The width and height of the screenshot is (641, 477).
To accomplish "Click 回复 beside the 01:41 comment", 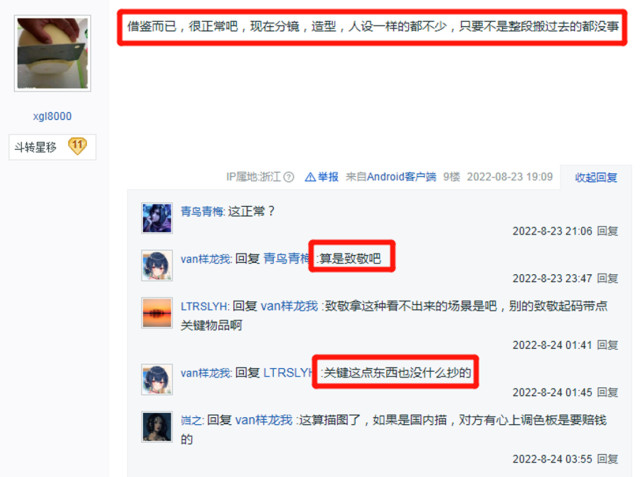I will coord(607,345).
